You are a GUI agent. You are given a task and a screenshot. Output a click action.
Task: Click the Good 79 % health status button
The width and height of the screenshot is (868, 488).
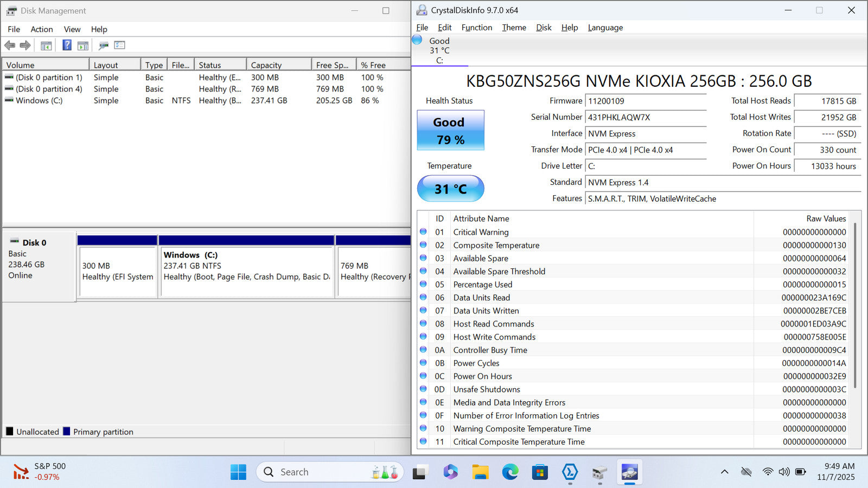(450, 131)
